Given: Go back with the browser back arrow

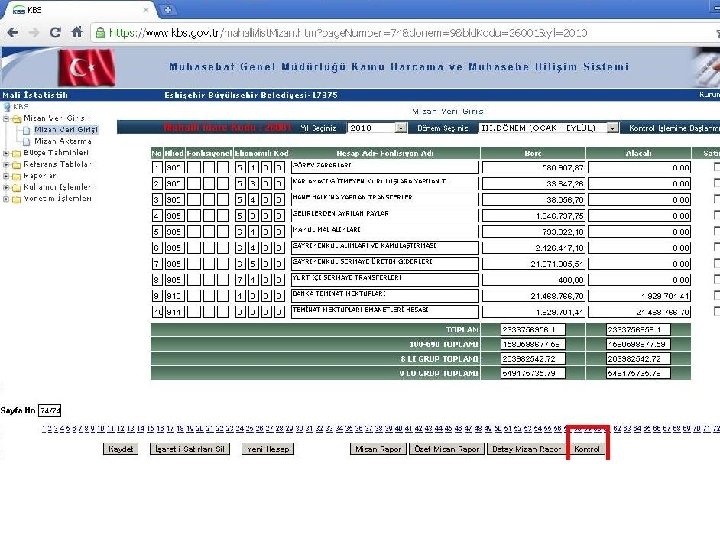Looking at the screenshot, I should [x=13, y=33].
